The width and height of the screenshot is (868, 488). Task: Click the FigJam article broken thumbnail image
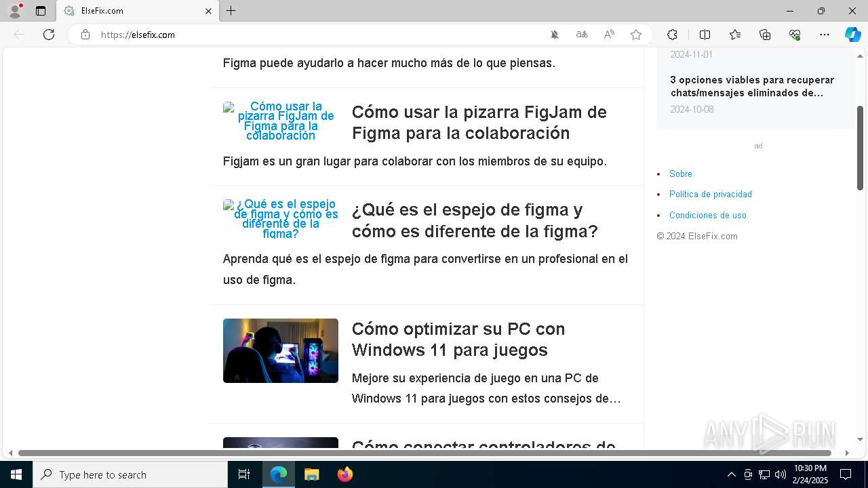tap(281, 121)
